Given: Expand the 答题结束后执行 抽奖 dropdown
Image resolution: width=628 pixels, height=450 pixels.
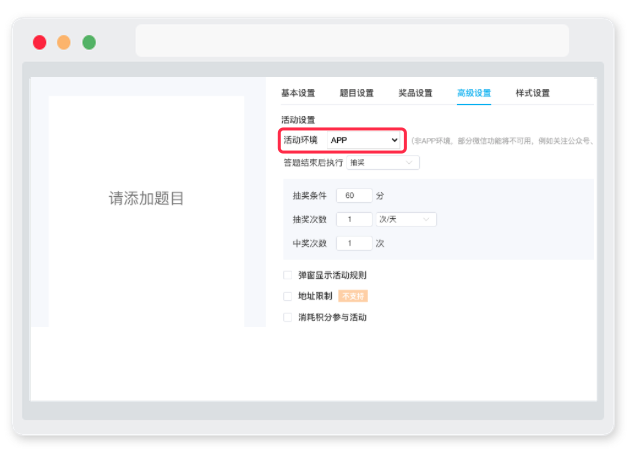Looking at the screenshot, I should [x=383, y=163].
